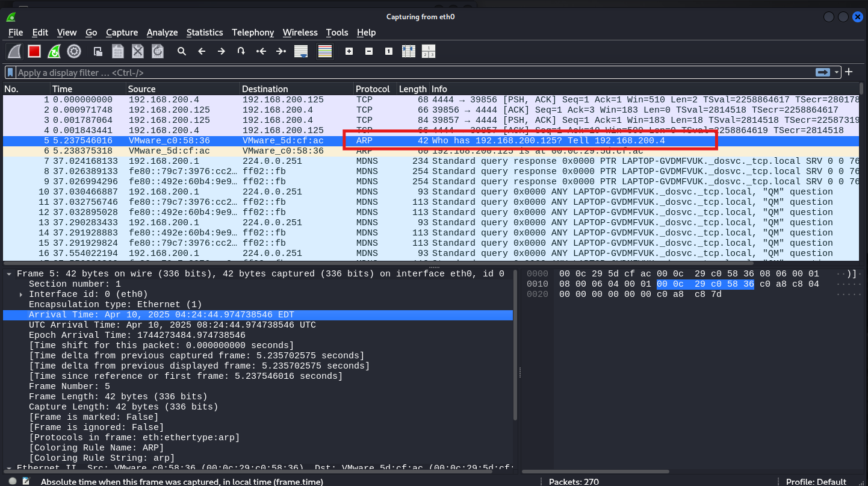868x486 pixels.
Task: Sort packets by Length column header
Action: coord(412,89)
